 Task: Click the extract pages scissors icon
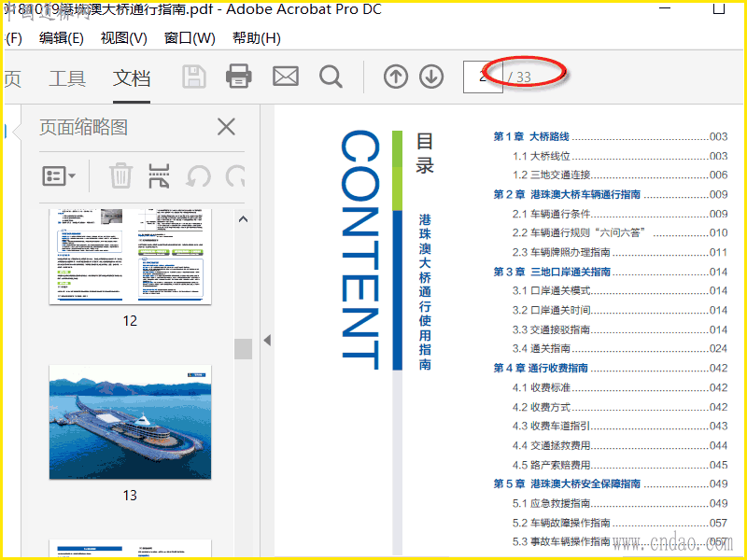click(x=159, y=175)
